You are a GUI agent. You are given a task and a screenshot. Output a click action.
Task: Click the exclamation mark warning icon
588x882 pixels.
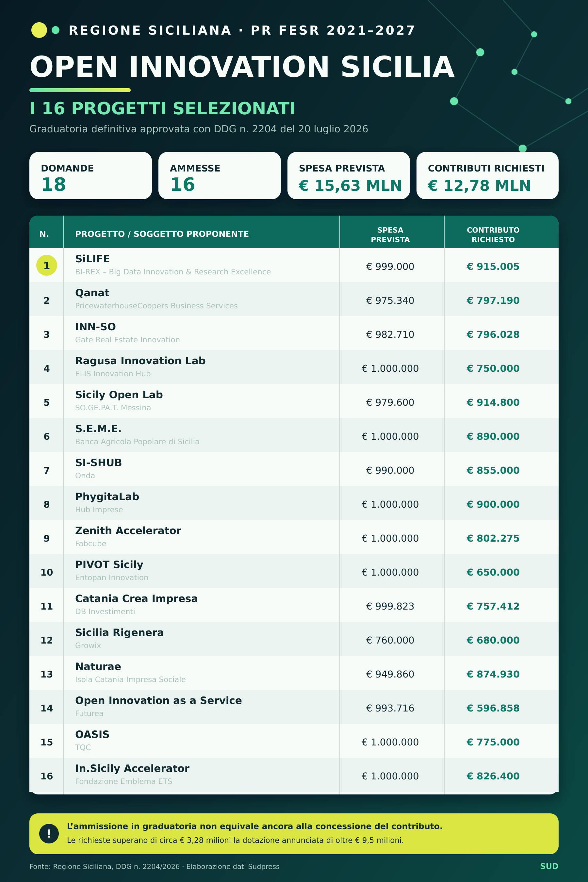(49, 833)
